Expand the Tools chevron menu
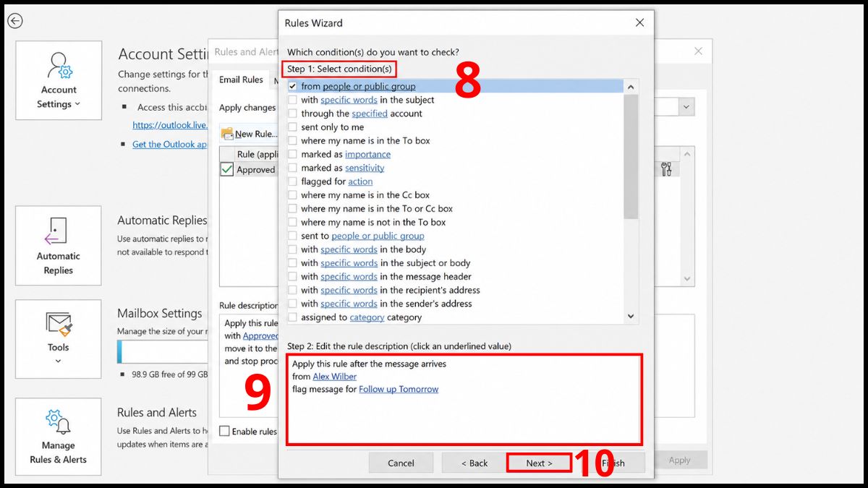This screenshot has width=868, height=488. (59, 361)
